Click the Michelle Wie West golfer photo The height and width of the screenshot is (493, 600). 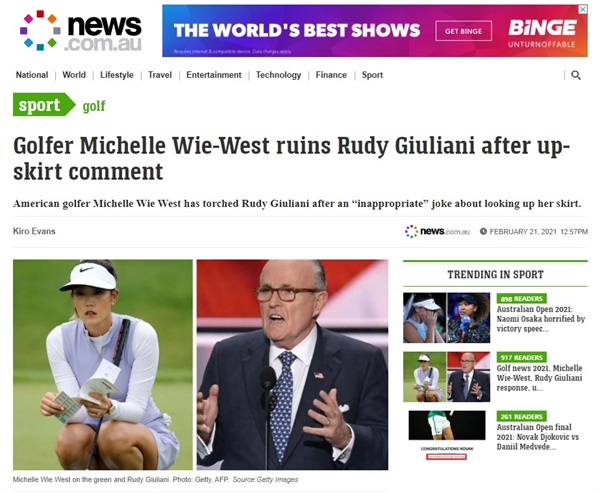(103, 365)
